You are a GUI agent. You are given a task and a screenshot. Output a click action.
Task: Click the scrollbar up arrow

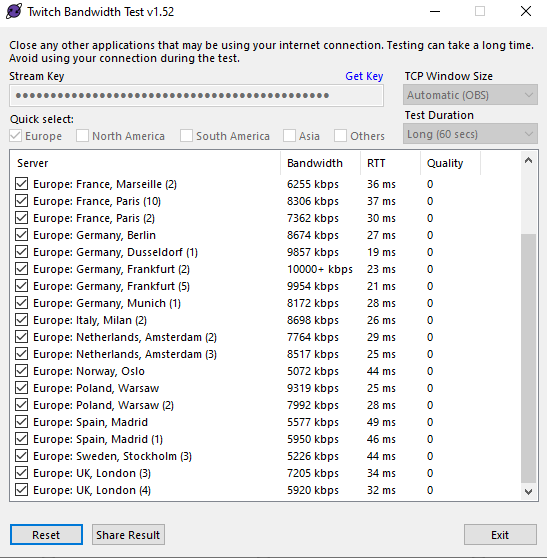[528, 160]
